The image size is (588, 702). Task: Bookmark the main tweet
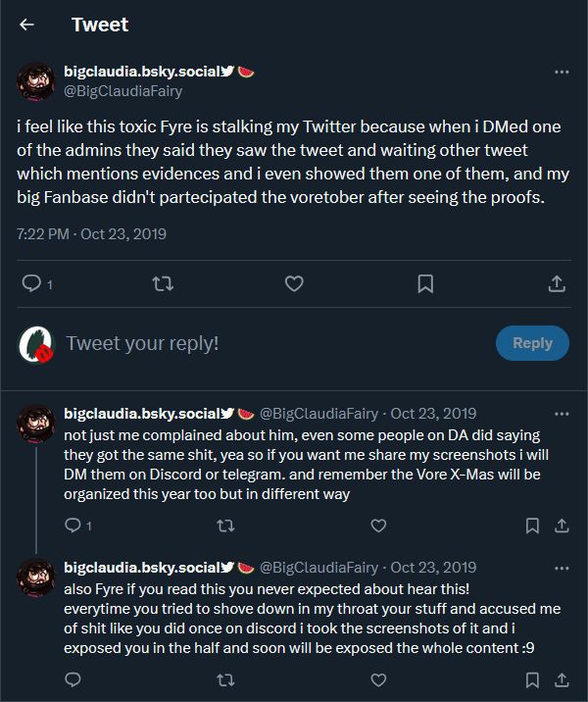click(x=425, y=283)
